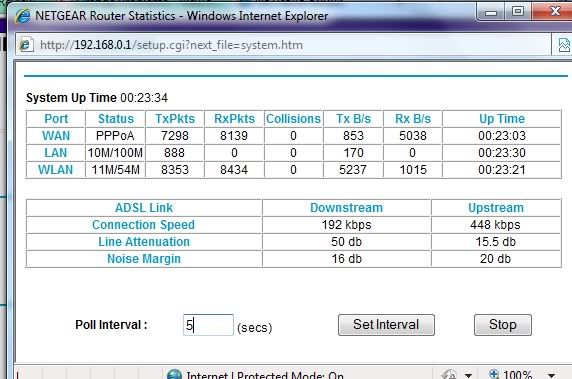
Task: Click the 16 db downstream noise margin
Action: (347, 259)
